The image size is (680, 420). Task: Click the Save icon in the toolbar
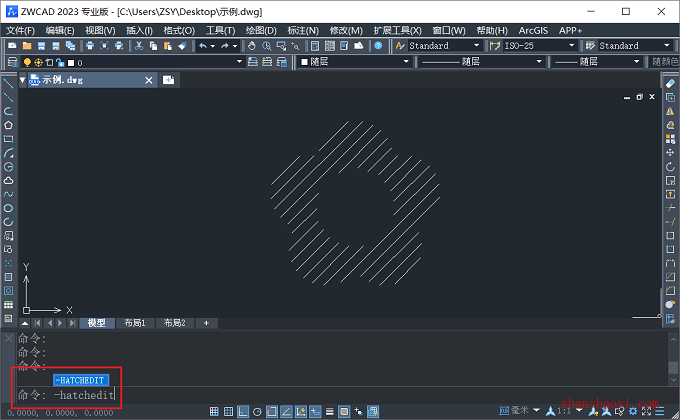[41, 46]
